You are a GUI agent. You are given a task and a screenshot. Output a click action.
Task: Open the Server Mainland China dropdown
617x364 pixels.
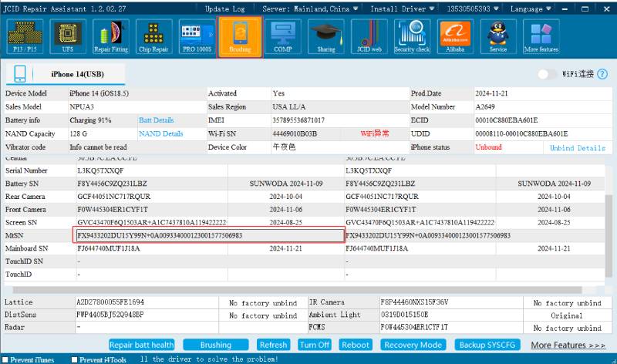(310, 8)
